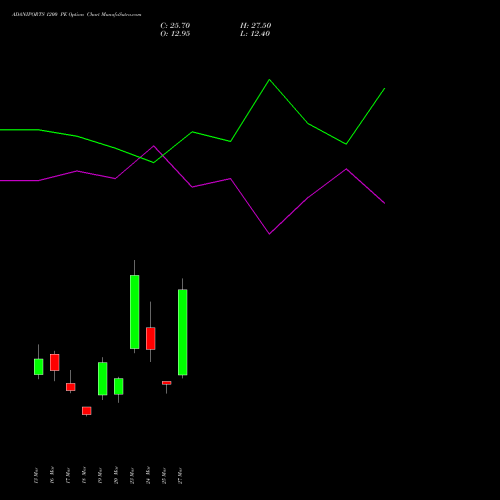Click the tall green candle above 27 Mar
This screenshot has width=500, height=500.
[183, 332]
